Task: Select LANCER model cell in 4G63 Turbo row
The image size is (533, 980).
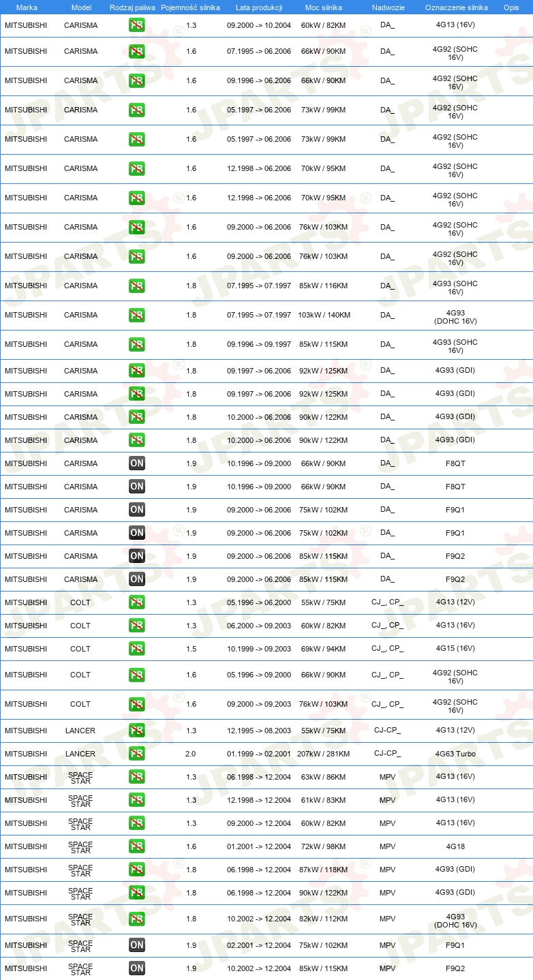Action: (80, 754)
